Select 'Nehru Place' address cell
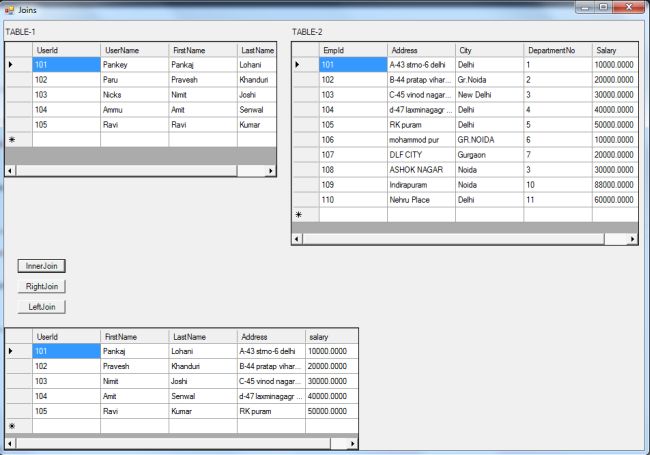 tap(421, 199)
